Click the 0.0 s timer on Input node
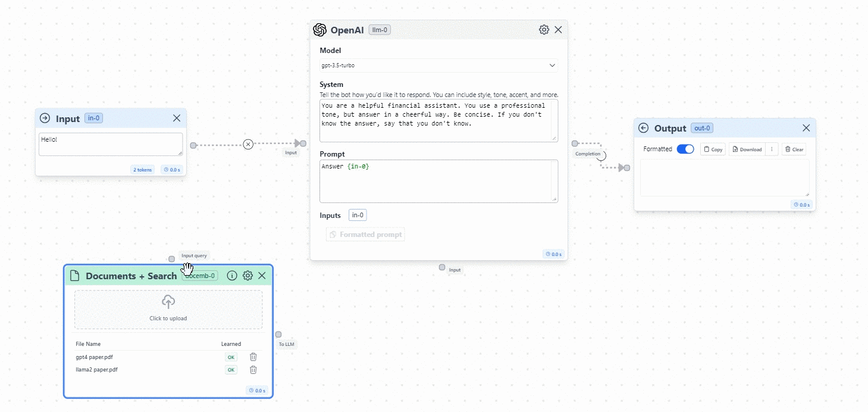 (x=172, y=170)
